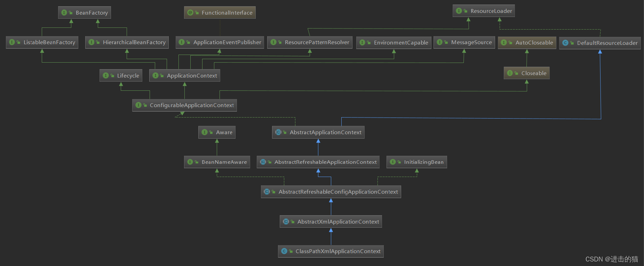The width and height of the screenshot is (644, 266).
Task: Select the ClassPathXmlApplicationContext node
Action: click(x=331, y=251)
